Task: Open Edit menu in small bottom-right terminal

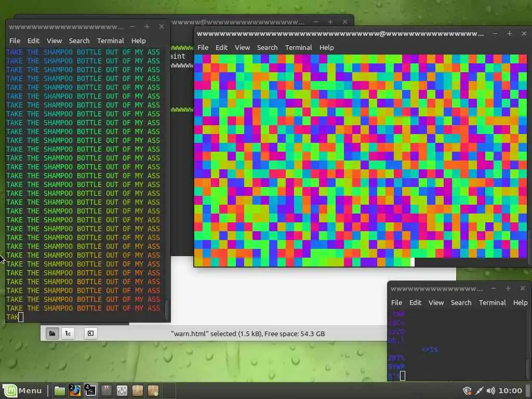Action: coord(415,303)
